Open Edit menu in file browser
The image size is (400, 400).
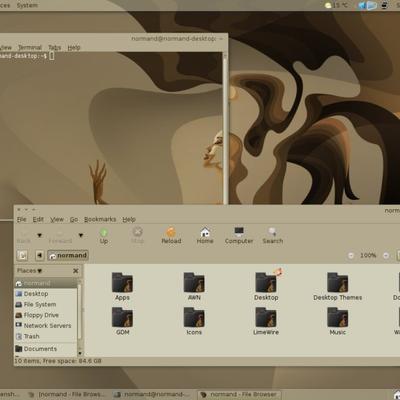coord(38,219)
